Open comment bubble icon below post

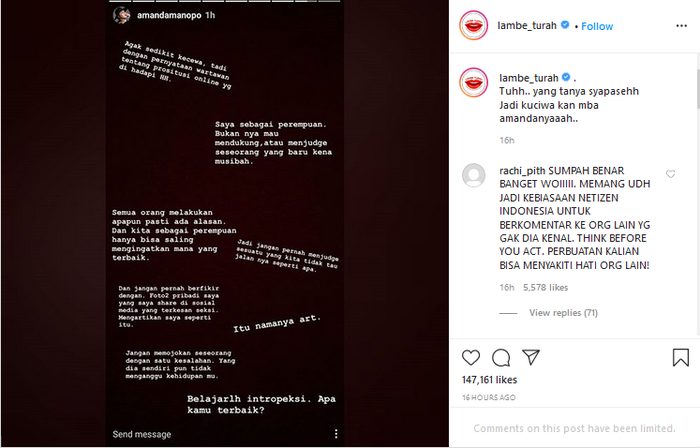(x=501, y=358)
